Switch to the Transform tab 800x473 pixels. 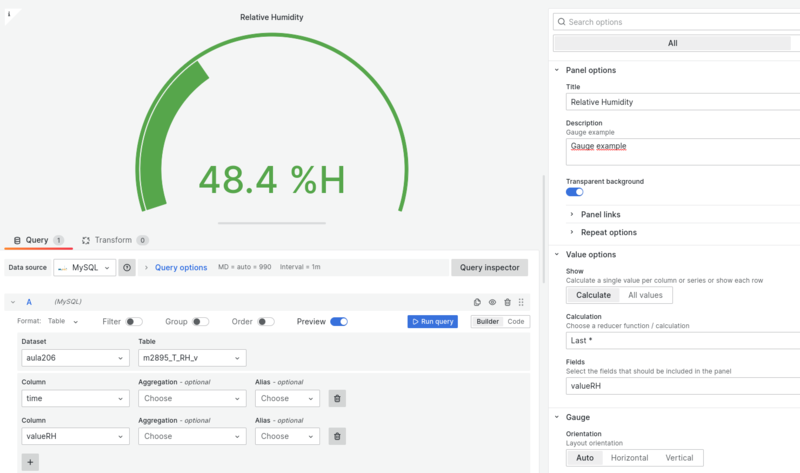(x=115, y=240)
